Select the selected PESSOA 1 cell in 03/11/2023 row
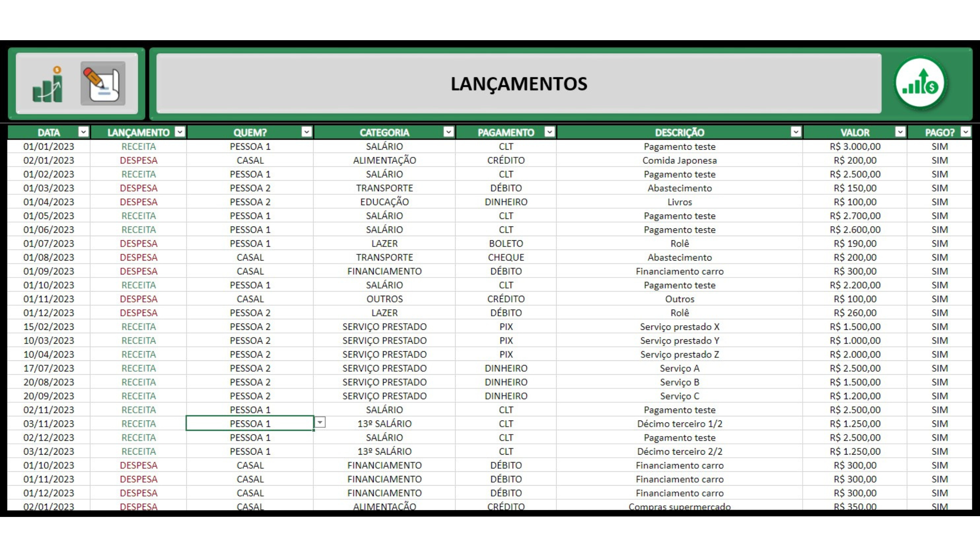980x551 pixels. click(250, 424)
